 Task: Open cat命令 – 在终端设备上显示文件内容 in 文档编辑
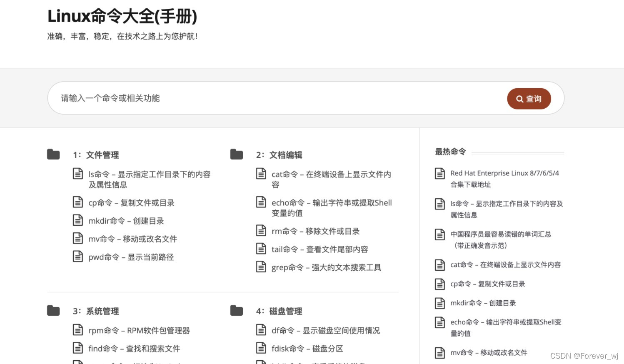pyautogui.click(x=332, y=180)
